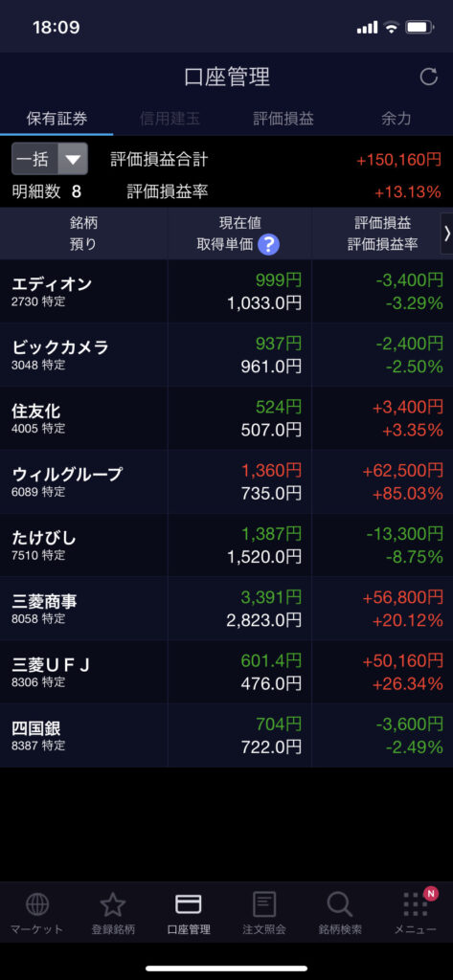453x980 pixels.
Task: Open the エディオン holding row
Action: point(226,291)
